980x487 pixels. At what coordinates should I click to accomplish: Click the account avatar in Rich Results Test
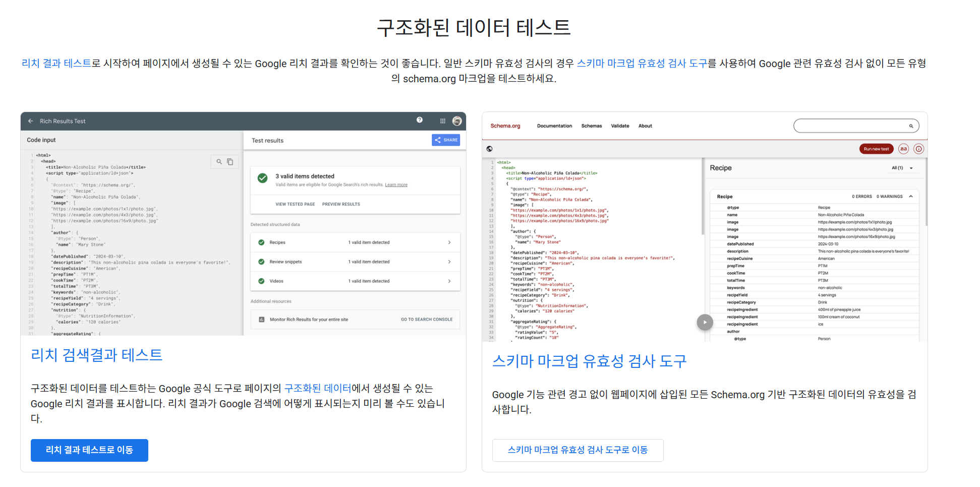[457, 121]
